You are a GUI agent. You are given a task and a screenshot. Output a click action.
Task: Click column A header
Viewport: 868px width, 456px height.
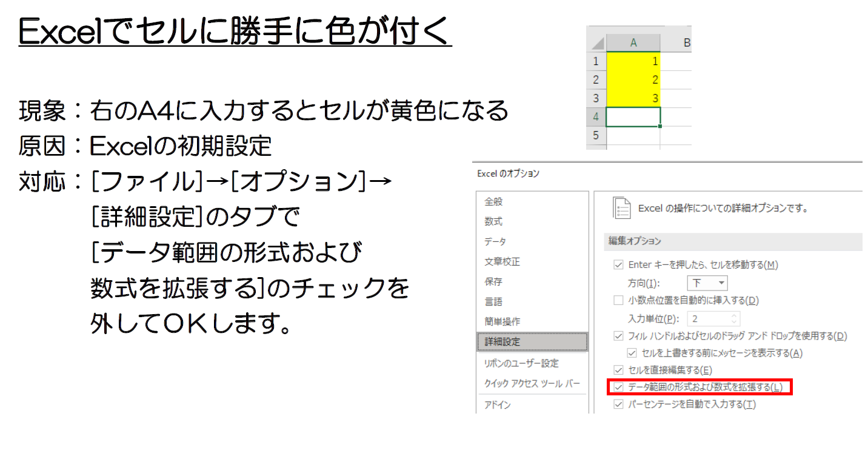633,42
